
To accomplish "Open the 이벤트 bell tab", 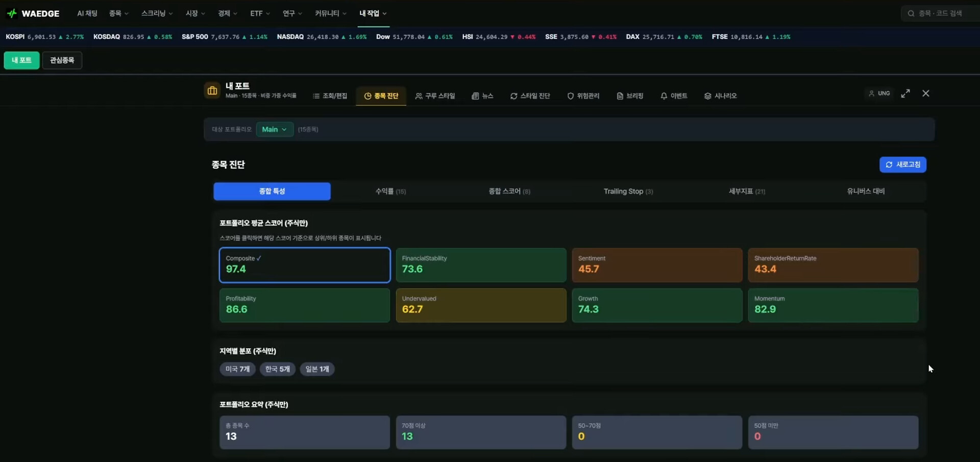I will pyautogui.click(x=674, y=96).
